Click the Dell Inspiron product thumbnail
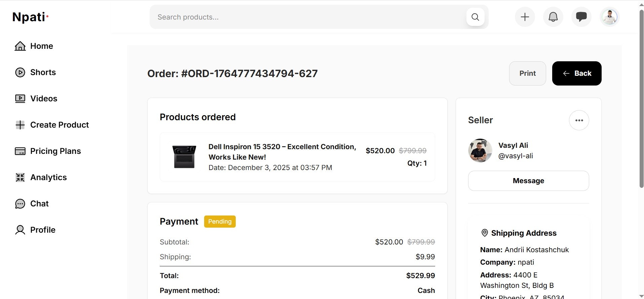644x299 pixels. coord(184,157)
